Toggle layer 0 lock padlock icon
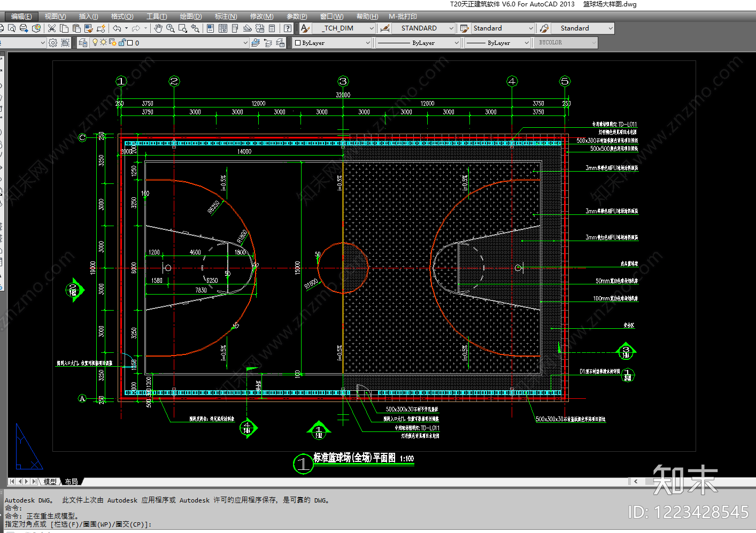This screenshot has height=533, width=756. (x=122, y=42)
